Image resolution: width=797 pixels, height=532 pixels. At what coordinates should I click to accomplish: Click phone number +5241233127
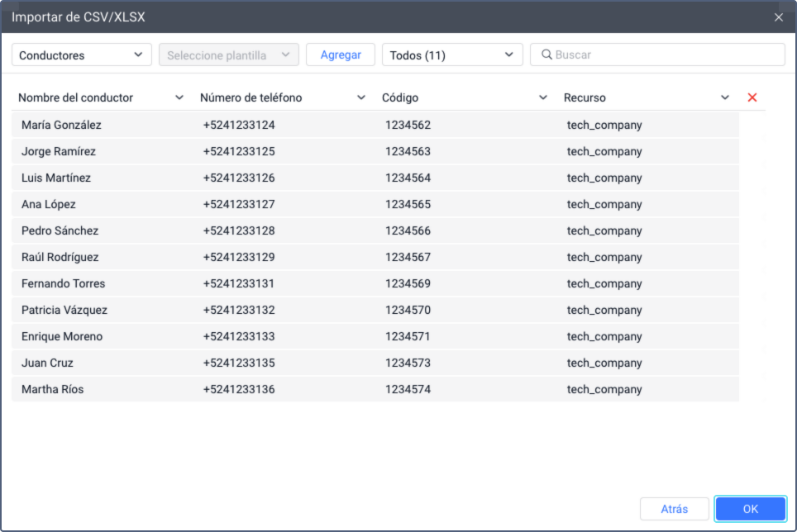pos(239,204)
